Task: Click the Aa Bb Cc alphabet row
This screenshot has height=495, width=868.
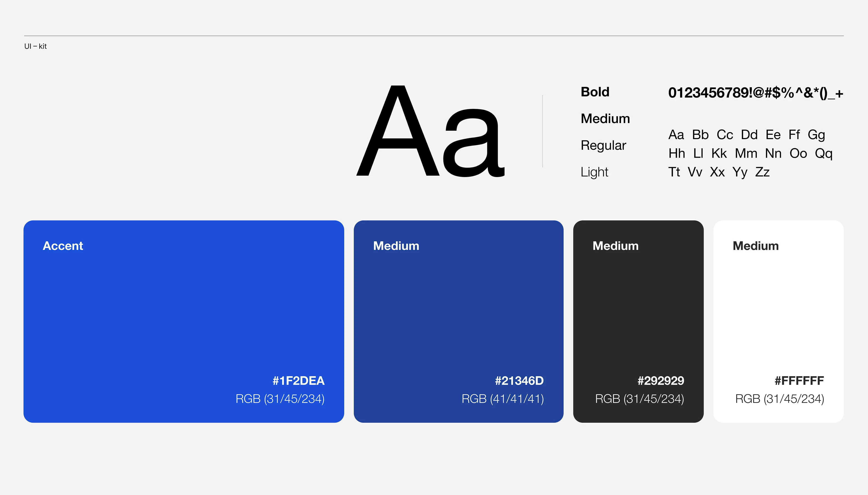Action: point(747,135)
